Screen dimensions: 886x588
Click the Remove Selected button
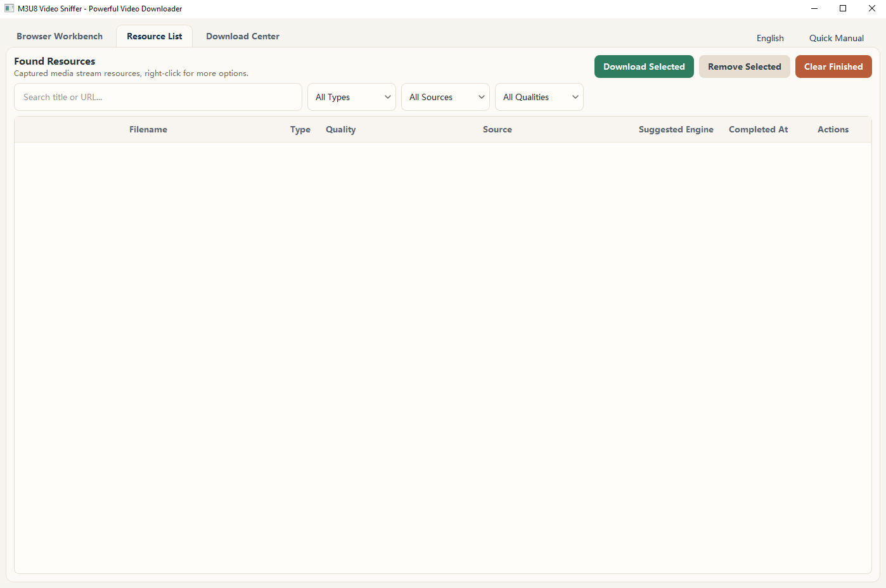coord(744,67)
